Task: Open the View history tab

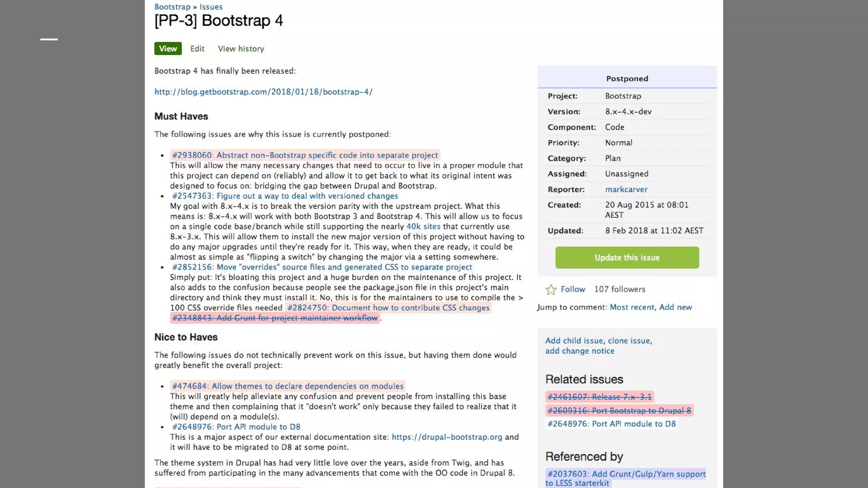Action: (x=241, y=49)
